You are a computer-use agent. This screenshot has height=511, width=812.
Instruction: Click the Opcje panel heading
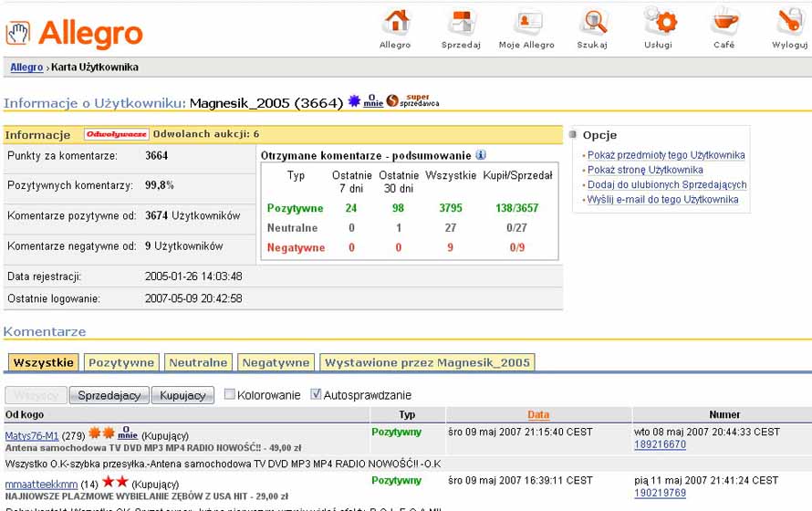599,135
